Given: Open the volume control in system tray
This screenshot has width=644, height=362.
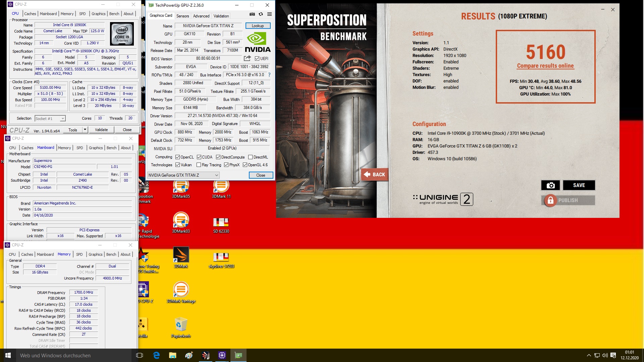Looking at the screenshot, I should (605, 355).
